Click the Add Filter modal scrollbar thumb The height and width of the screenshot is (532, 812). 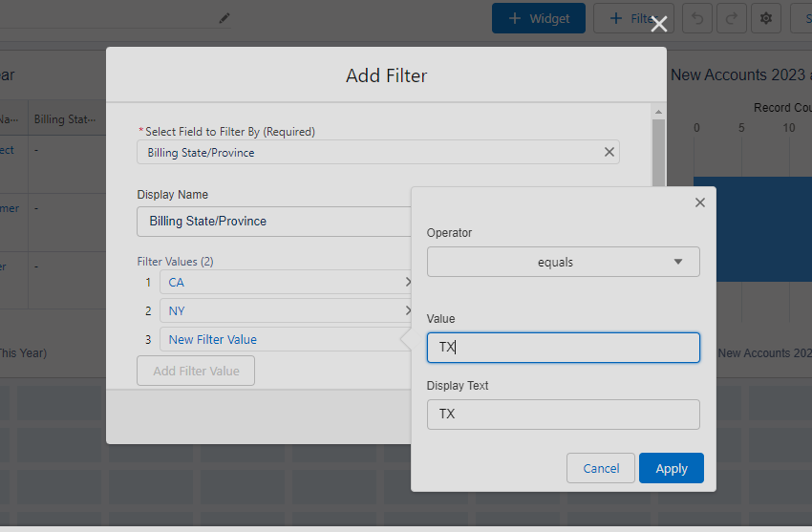click(658, 153)
